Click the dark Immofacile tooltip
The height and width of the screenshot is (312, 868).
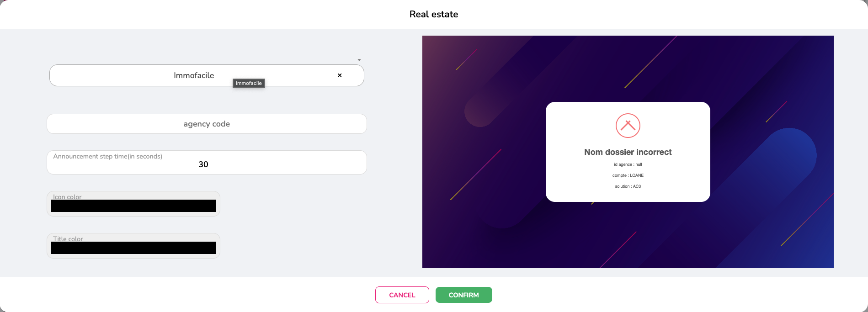coord(249,83)
